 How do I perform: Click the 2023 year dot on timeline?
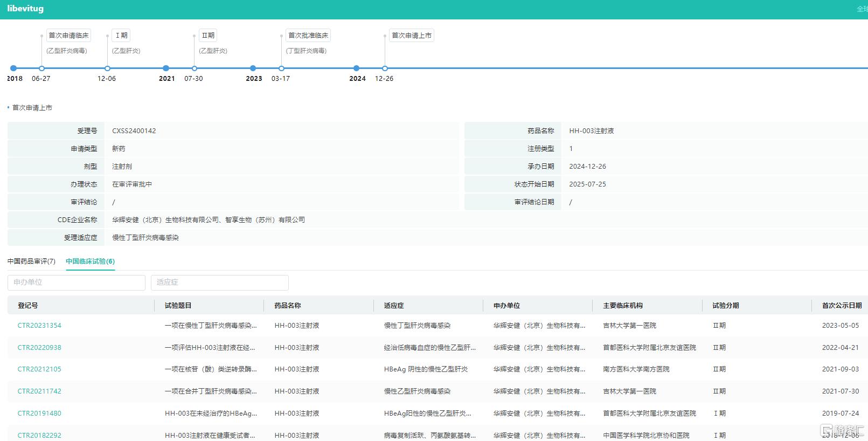(253, 68)
